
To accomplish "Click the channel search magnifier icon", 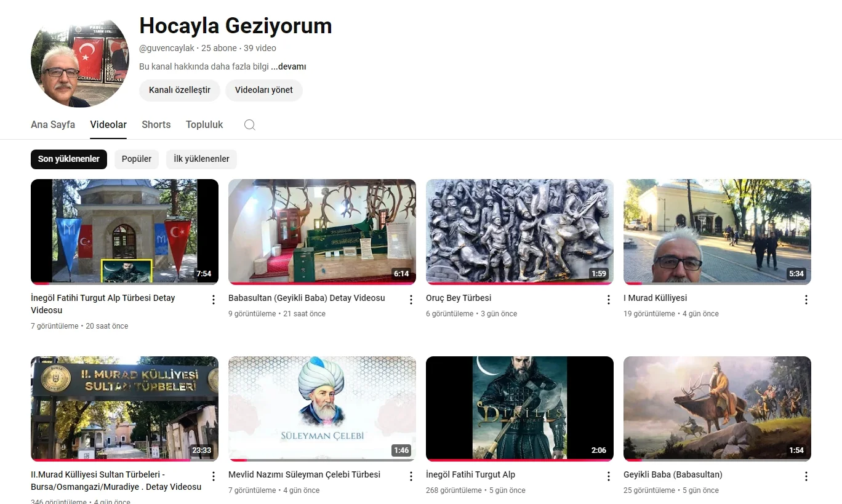I will (249, 125).
